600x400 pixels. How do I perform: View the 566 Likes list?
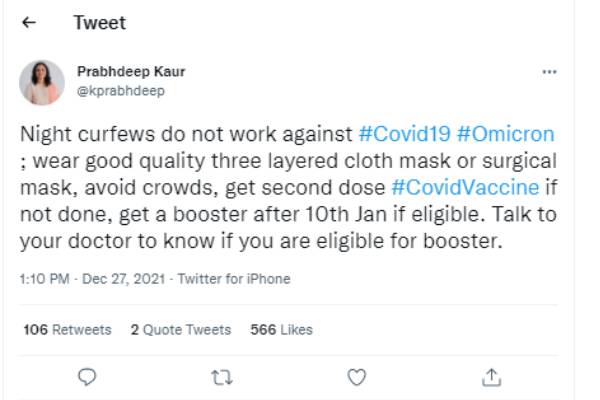pos(280,329)
